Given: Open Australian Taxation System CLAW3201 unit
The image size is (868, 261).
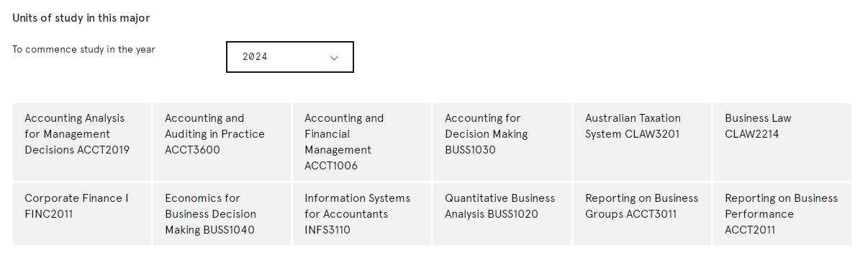Looking at the screenshot, I should coord(642,142).
